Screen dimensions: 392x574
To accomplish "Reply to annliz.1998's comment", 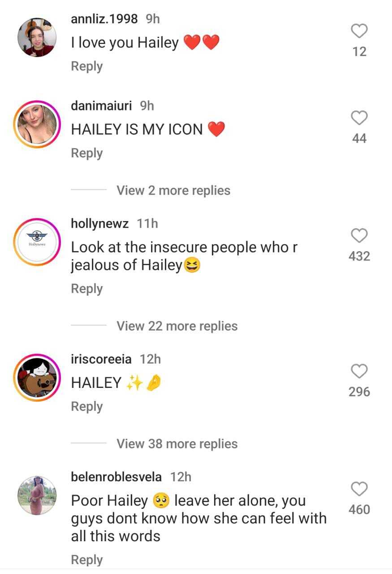I will (x=87, y=66).
